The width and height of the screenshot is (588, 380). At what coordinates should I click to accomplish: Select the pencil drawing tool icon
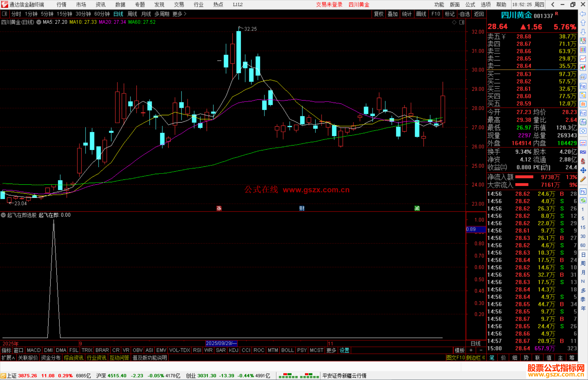coord(583,179)
